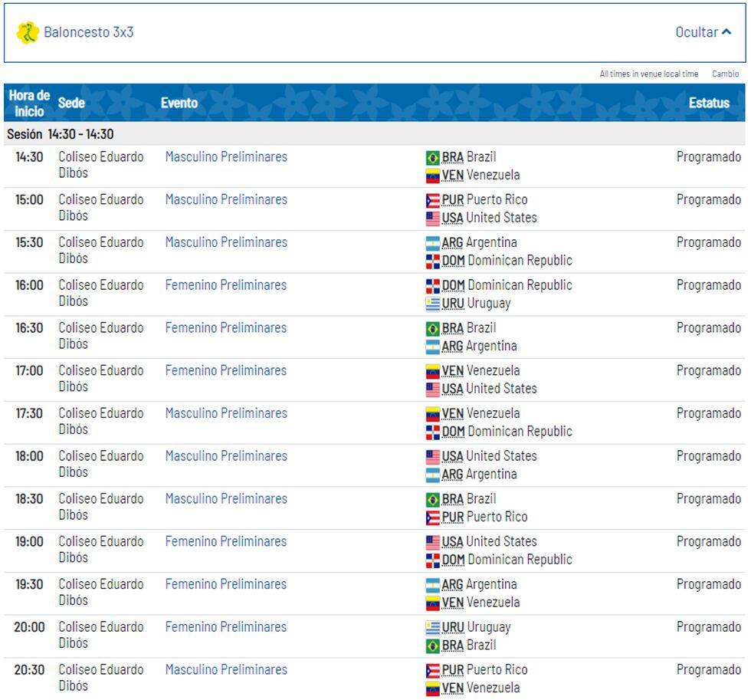751x700 pixels.
Task: Click the Dominican Republic flag in 17:30 match
Action: (x=433, y=432)
